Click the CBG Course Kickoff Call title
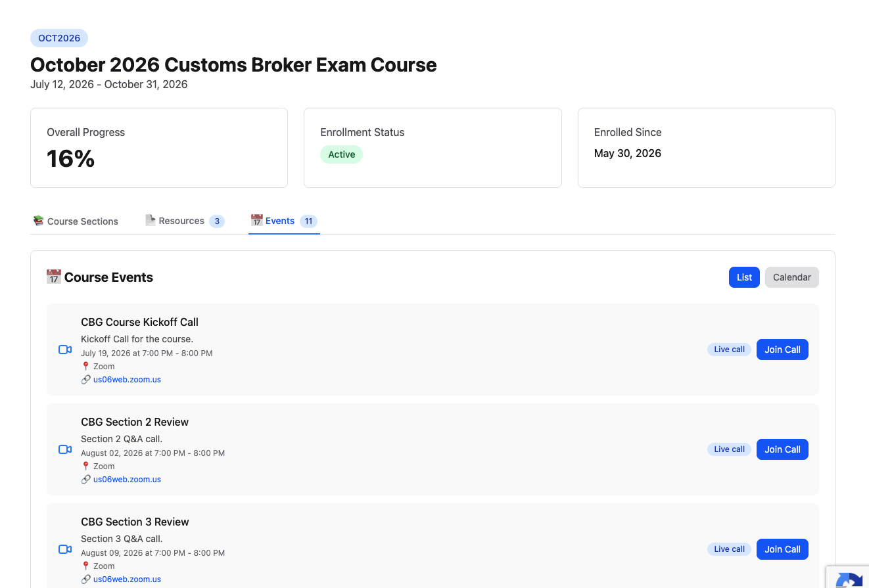 pos(139,322)
